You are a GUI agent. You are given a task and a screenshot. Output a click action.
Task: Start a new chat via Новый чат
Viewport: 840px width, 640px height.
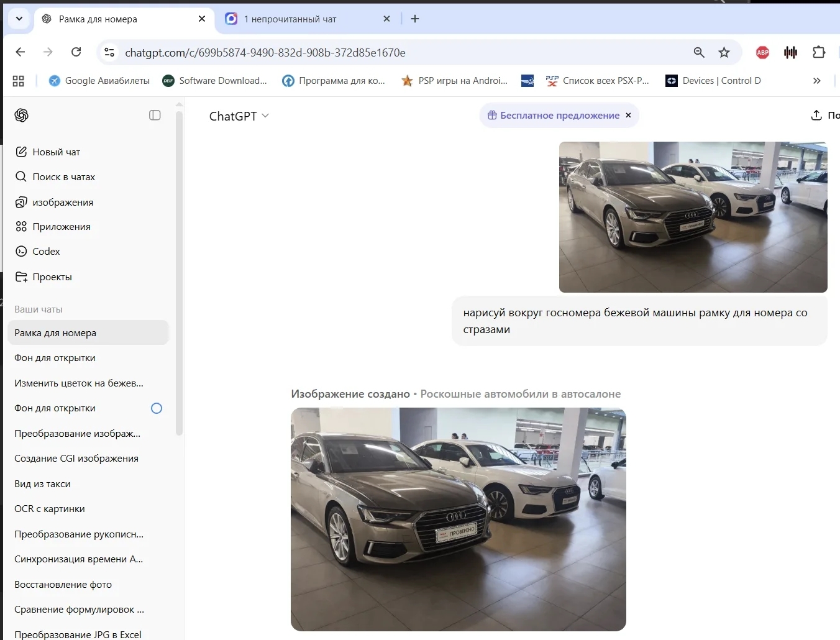click(x=56, y=152)
